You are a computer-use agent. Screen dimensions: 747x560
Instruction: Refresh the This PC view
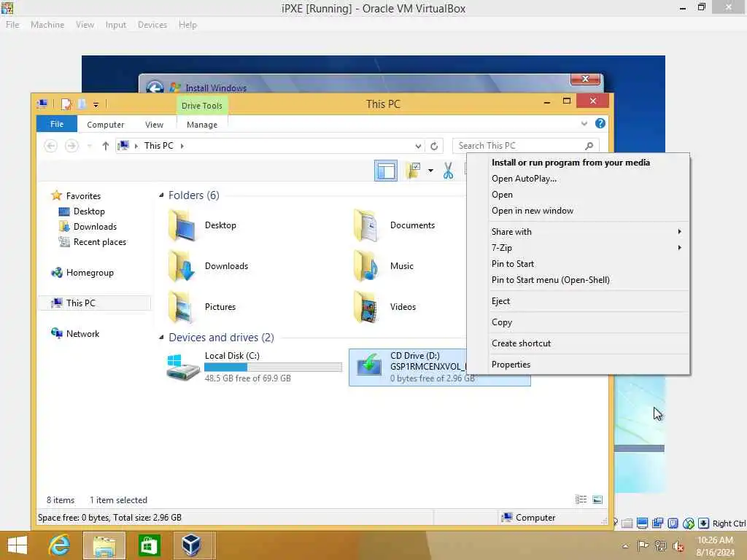tap(434, 146)
